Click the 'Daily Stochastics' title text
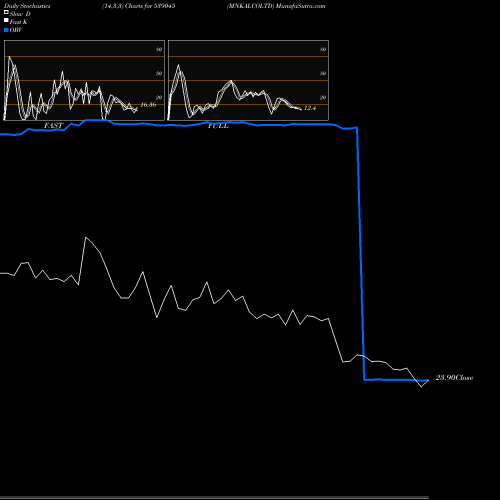Image resolution: width=500 pixels, height=500 pixels. [27, 6]
